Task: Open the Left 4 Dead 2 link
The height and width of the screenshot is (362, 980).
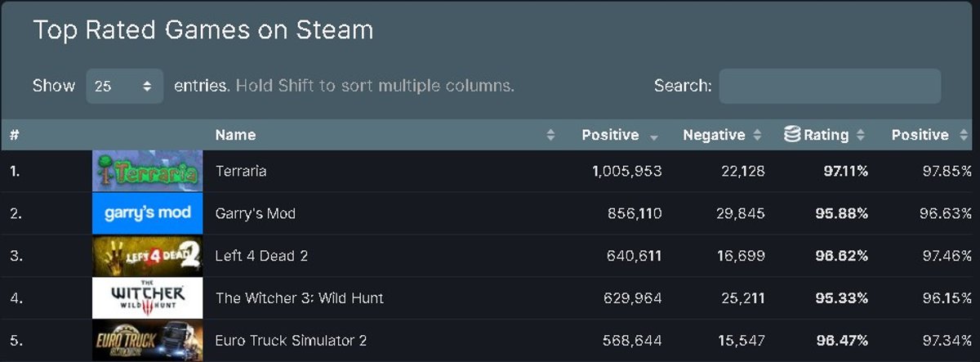Action: pos(262,256)
